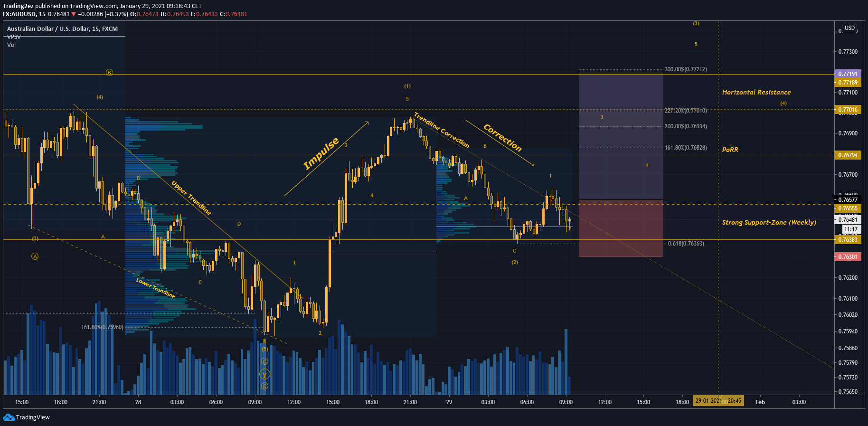The height and width of the screenshot is (426, 868).
Task: Click the 0.76577 entry price label
Action: click(848, 200)
